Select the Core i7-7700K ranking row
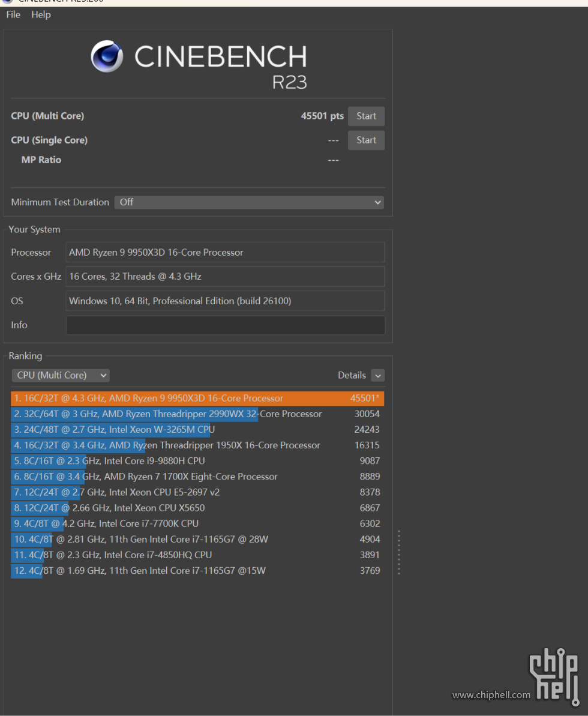 [x=197, y=524]
